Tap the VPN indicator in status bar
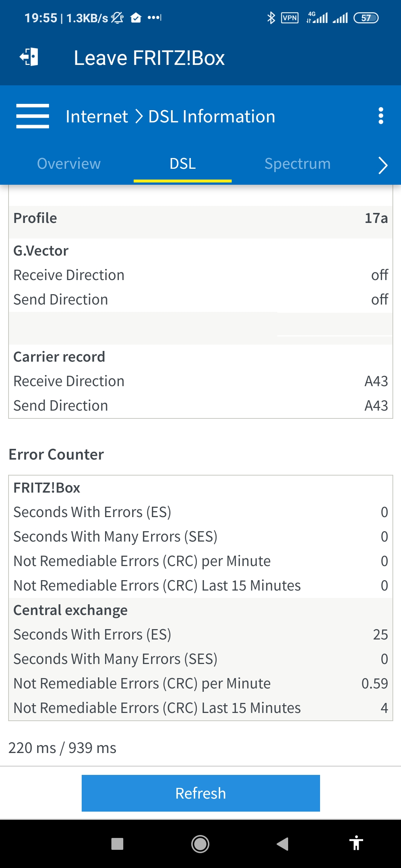The height and width of the screenshot is (868, 401). click(290, 17)
